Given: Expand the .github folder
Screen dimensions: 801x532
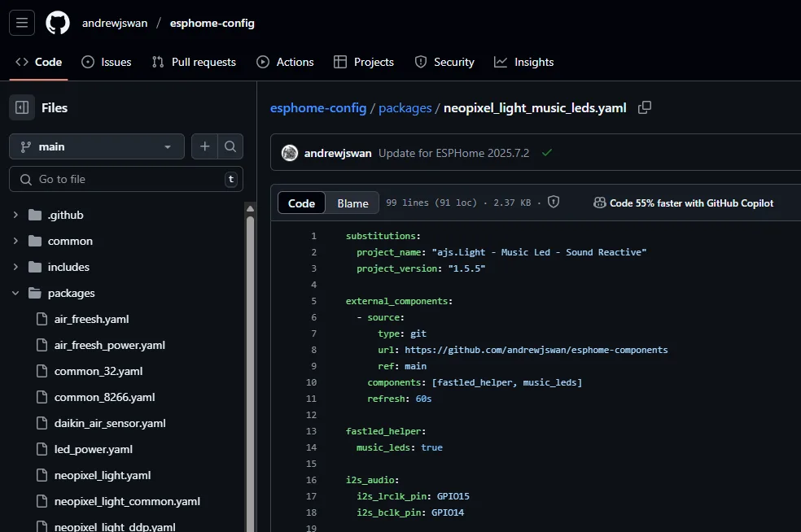Looking at the screenshot, I should 15,215.
